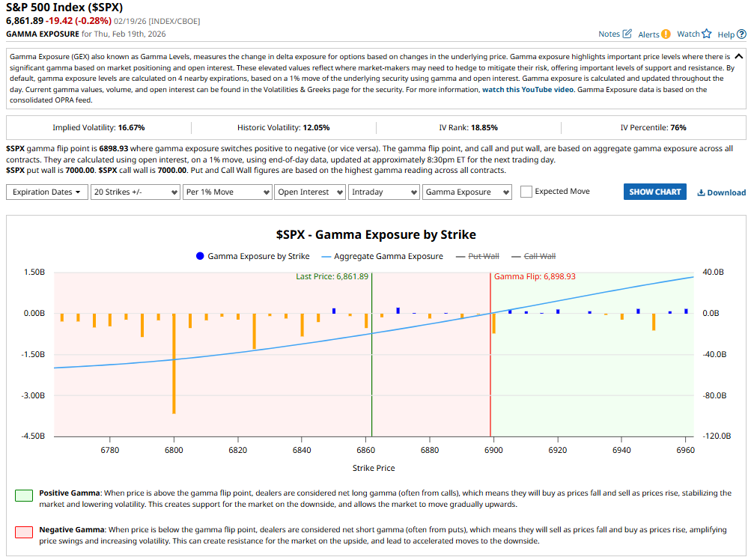Open the Notes edit icon

coord(627,34)
